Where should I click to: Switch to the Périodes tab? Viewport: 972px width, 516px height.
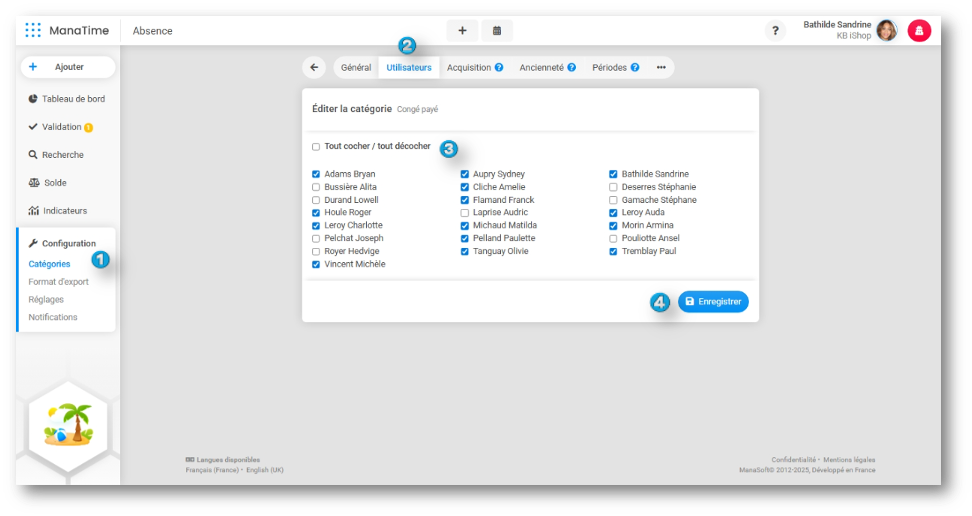tap(609, 68)
